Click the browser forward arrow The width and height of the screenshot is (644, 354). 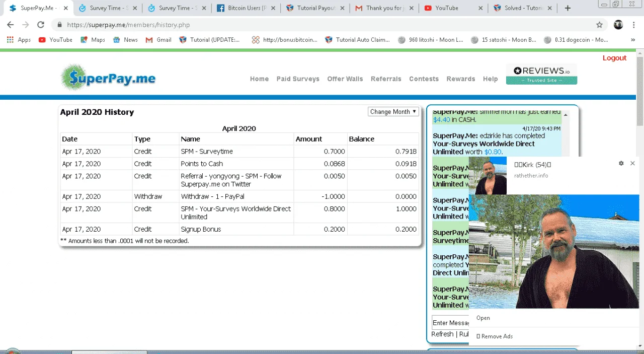pyautogui.click(x=25, y=25)
